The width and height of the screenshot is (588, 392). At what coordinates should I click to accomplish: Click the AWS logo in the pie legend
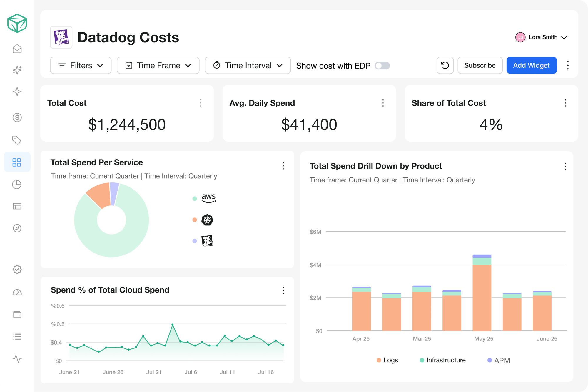(209, 198)
